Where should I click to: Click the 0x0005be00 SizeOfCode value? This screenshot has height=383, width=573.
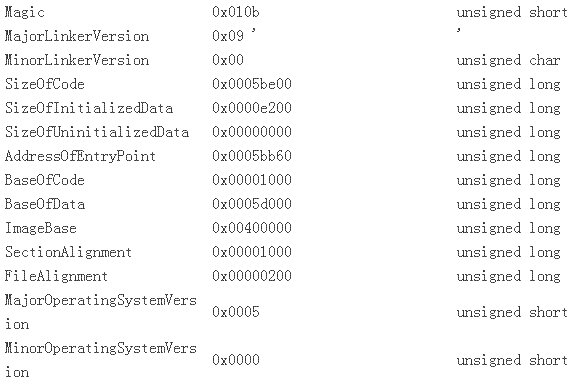tap(252, 84)
